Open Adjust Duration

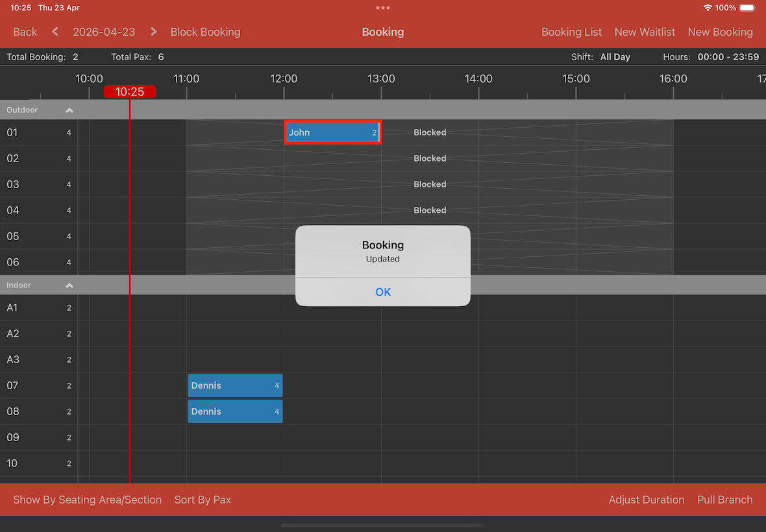point(647,500)
